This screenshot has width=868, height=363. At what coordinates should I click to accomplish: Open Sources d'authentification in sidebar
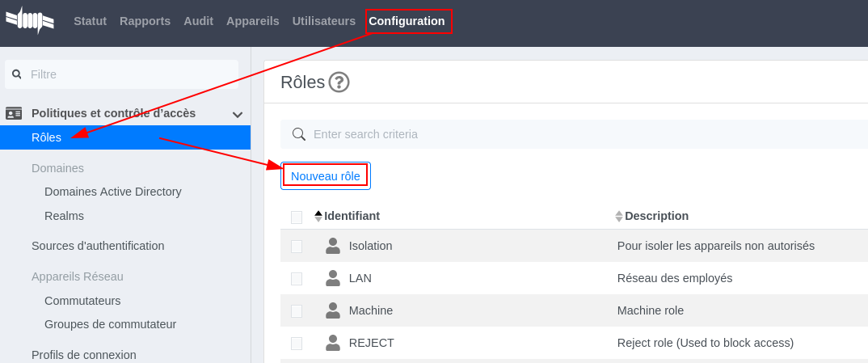point(98,246)
